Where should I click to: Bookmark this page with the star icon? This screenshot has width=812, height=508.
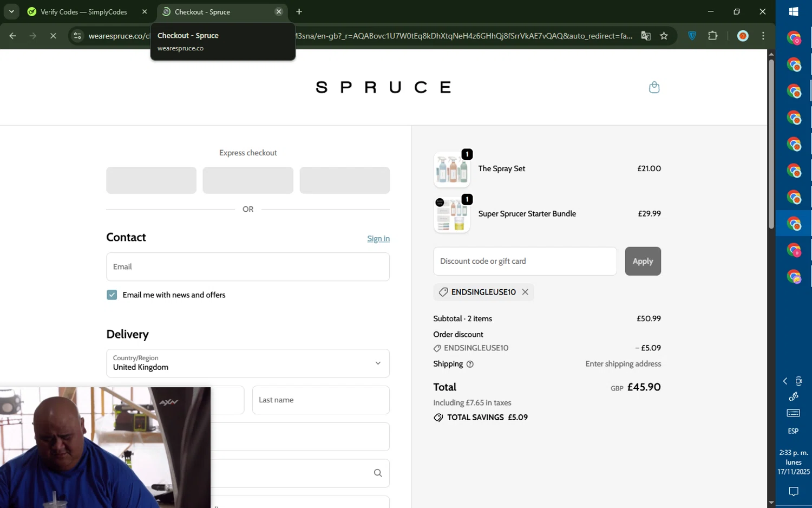(664, 36)
